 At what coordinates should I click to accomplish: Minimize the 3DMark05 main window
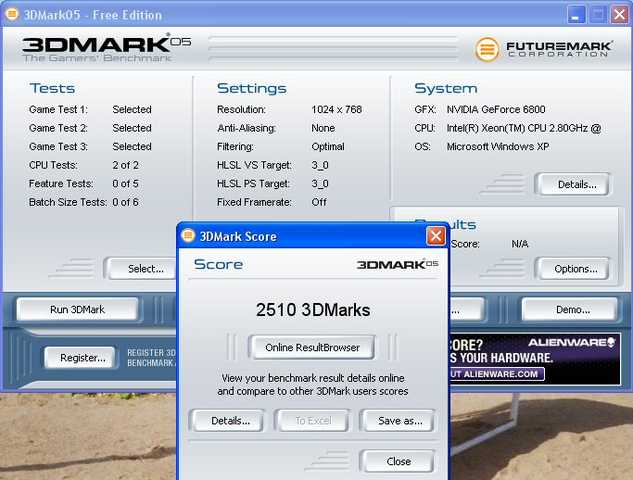click(x=576, y=15)
